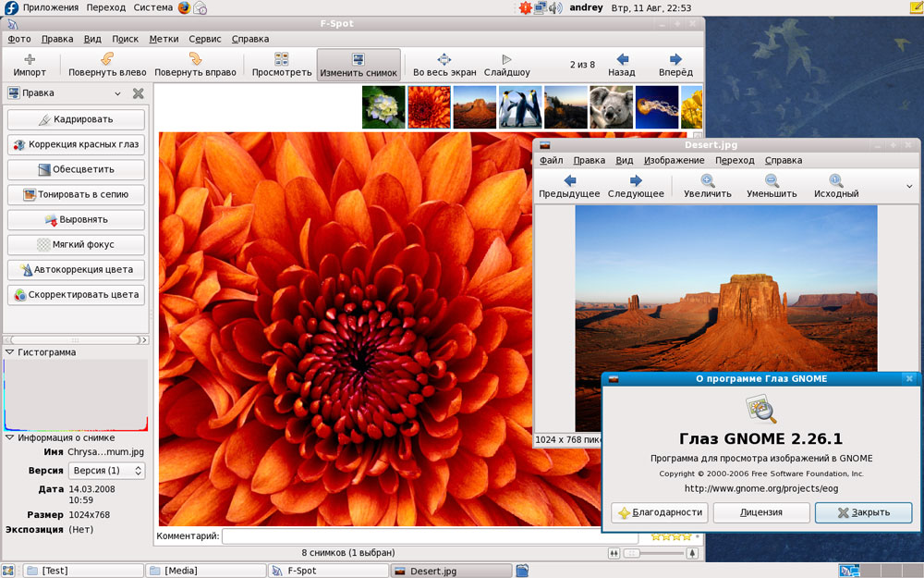The image size is (924, 578).
Task: Rotate photo right with Повернуть вправо
Action: [195, 65]
